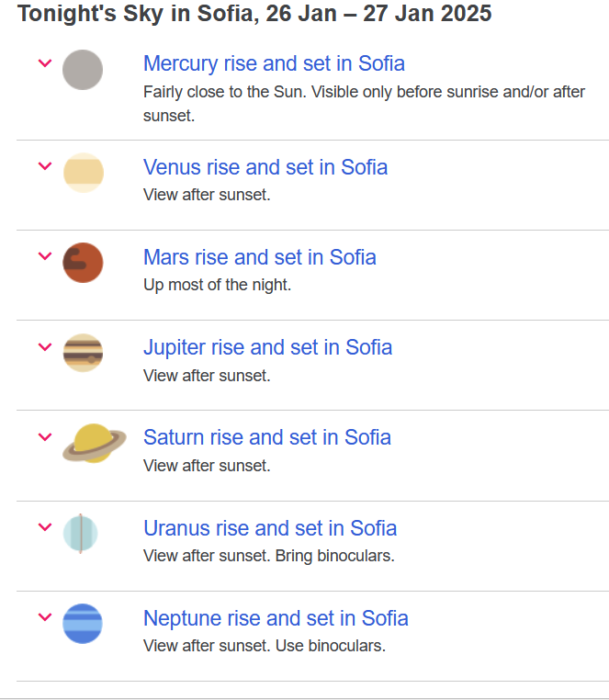Expand the Venus row chevron

[44, 166]
